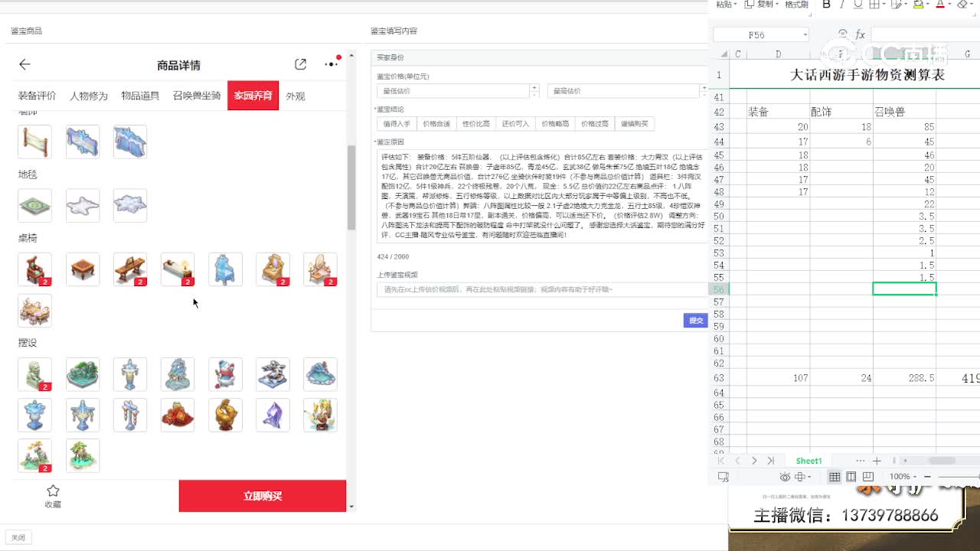Select the snowman decoration under 摆设
This screenshot has width=980, height=551.
coord(225,374)
